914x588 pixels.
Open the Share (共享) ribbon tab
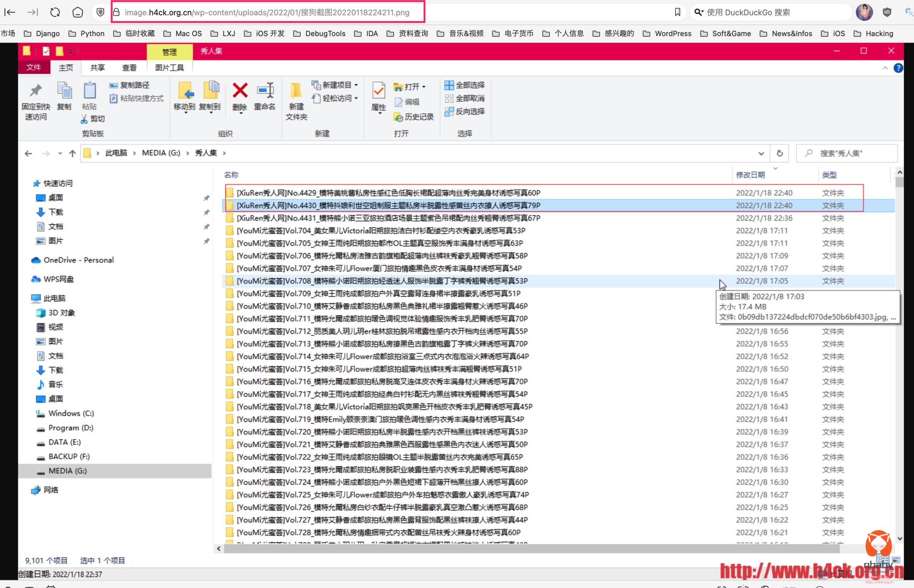97,68
